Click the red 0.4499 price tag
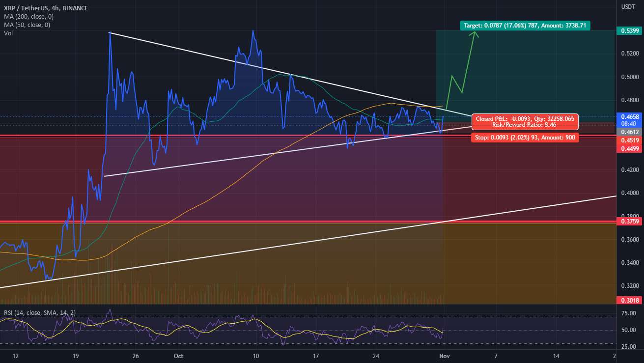The height and width of the screenshot is (363, 644). [629, 148]
